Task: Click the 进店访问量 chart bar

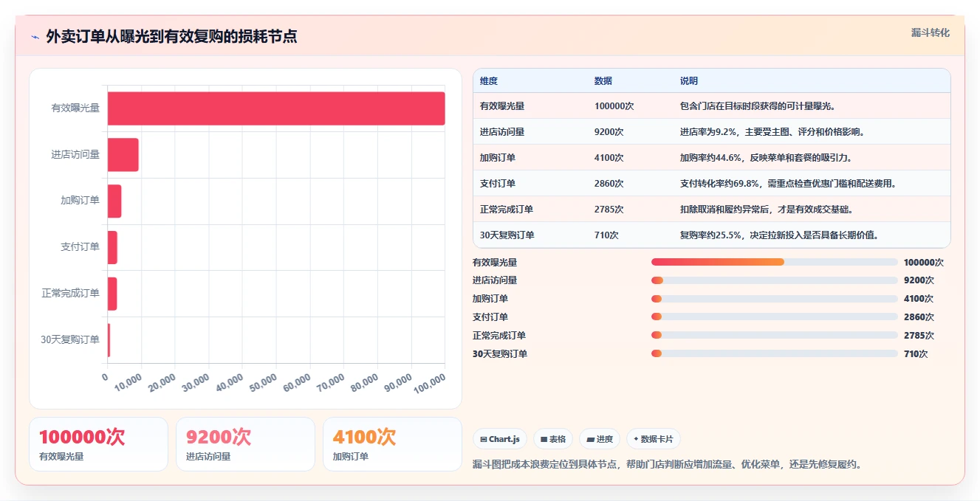Action: coord(123,155)
